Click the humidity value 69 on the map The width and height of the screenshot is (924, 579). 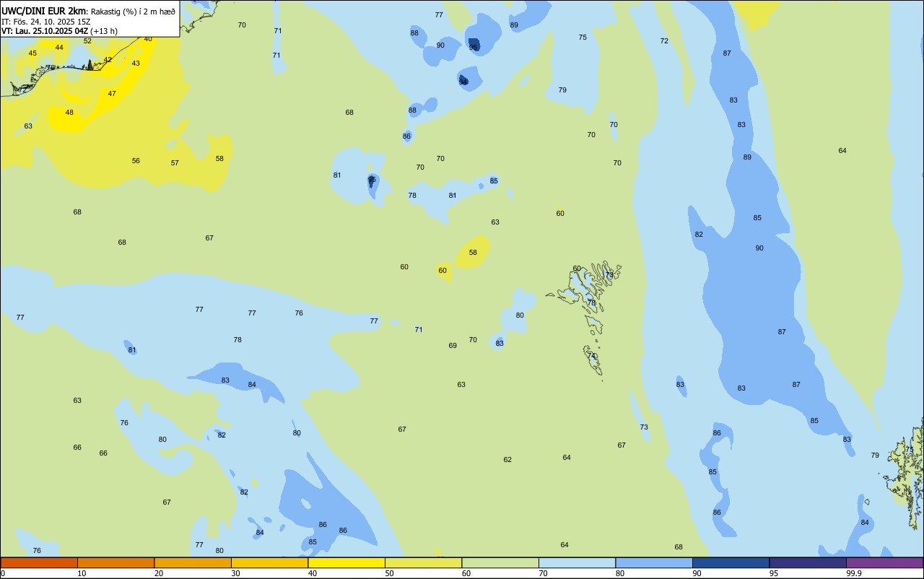[x=453, y=346]
